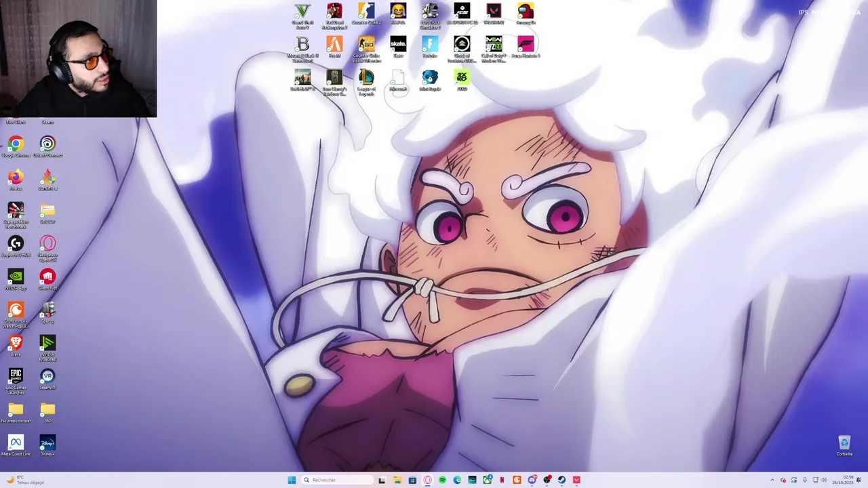Switch to Steam in the taskbar
The image size is (868, 488).
561,480
